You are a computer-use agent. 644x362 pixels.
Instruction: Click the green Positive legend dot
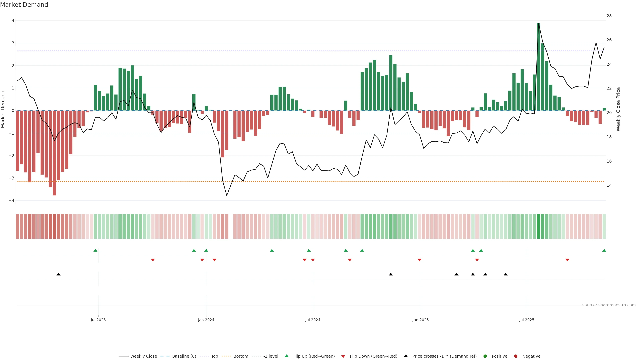pyautogui.click(x=485, y=356)
